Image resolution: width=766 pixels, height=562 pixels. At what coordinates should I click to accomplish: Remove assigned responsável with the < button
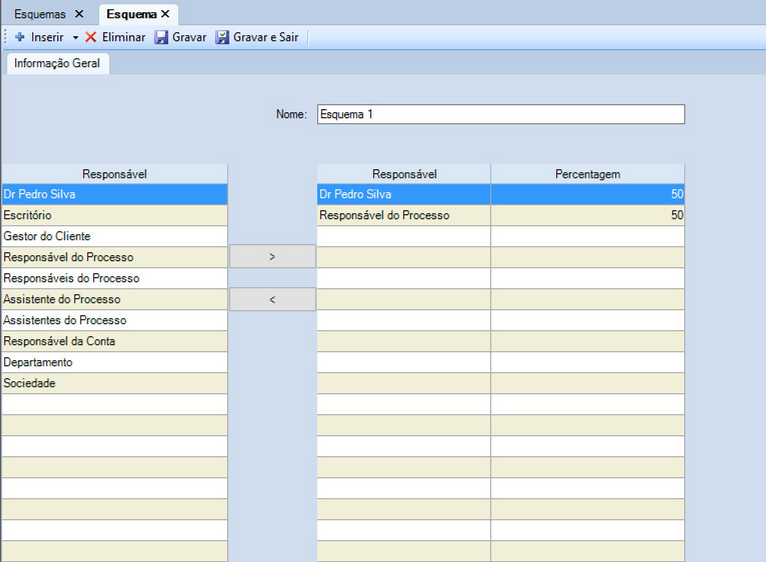[x=273, y=299]
